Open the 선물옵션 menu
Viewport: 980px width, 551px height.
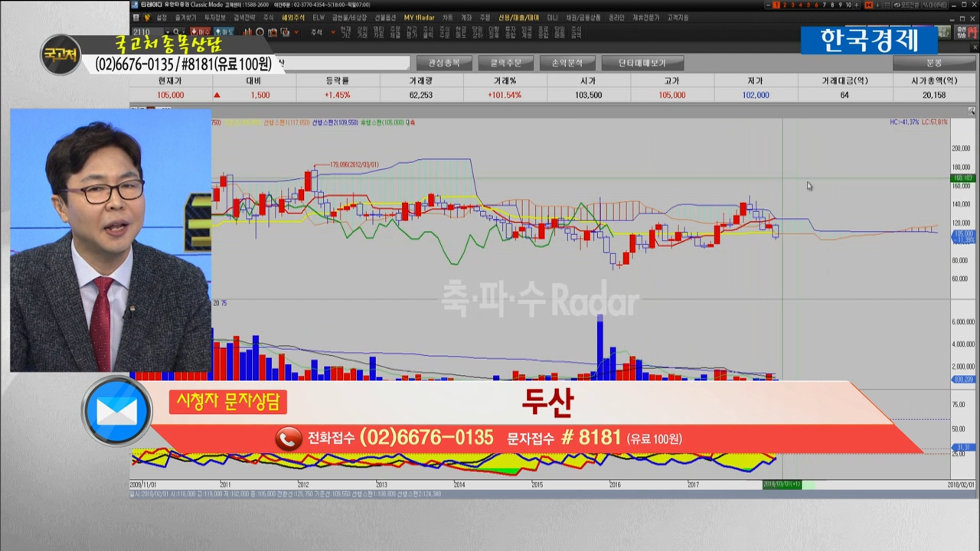(385, 17)
